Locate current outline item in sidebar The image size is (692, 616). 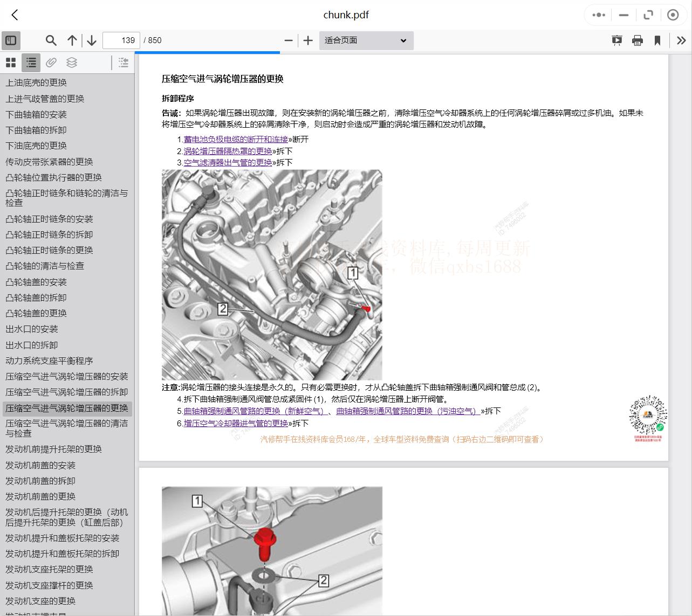(x=123, y=63)
